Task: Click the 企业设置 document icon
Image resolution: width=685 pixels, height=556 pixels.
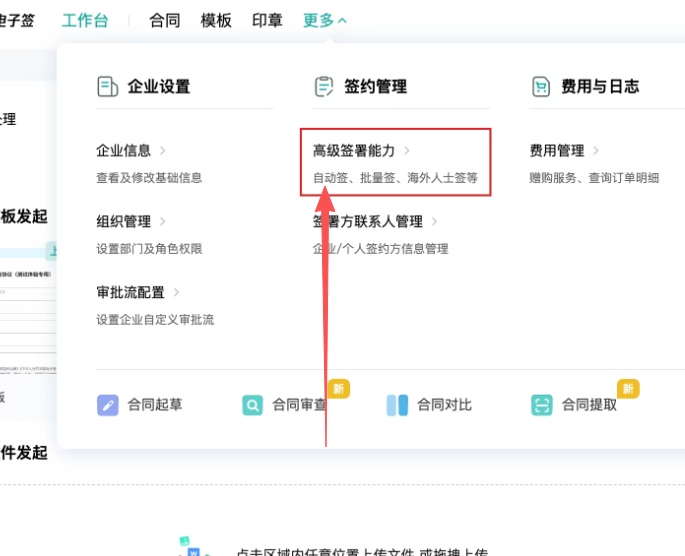Action: (107, 86)
